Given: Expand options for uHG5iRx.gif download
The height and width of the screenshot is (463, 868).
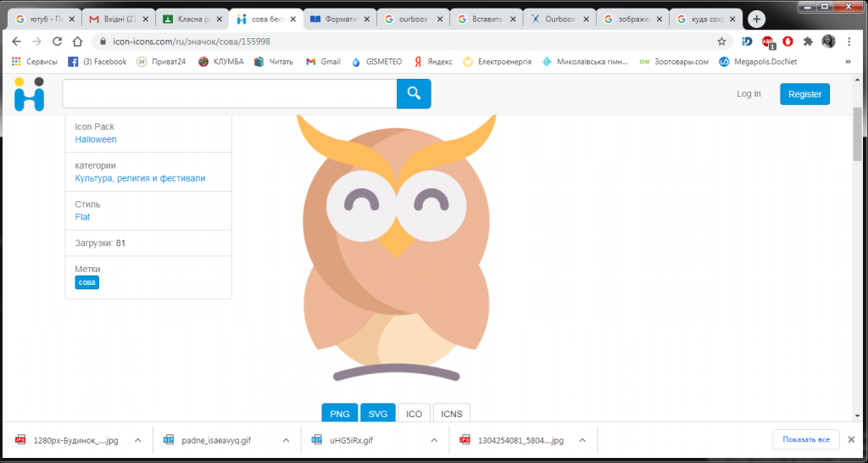Looking at the screenshot, I should 433,440.
